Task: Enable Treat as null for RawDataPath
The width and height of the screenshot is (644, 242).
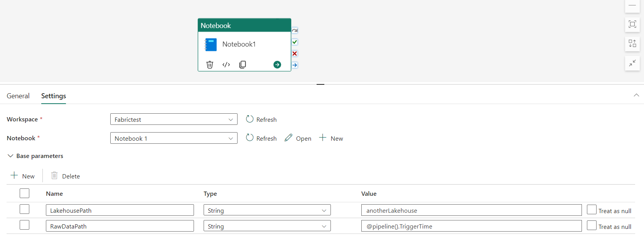Action: (592, 225)
